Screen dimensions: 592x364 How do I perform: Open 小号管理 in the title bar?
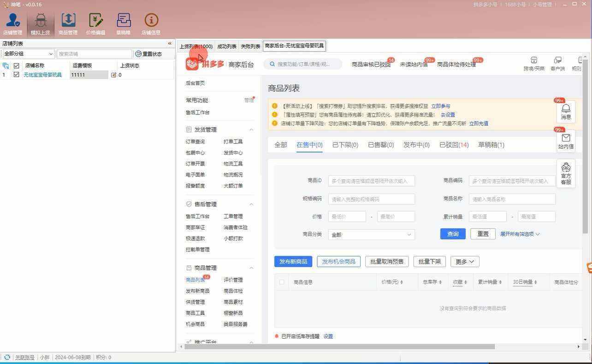click(x=542, y=5)
